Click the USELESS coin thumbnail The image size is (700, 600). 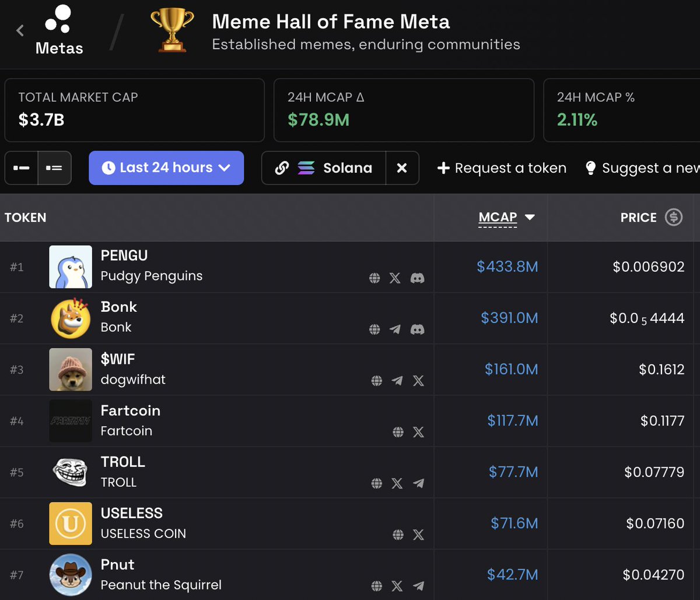point(71,524)
